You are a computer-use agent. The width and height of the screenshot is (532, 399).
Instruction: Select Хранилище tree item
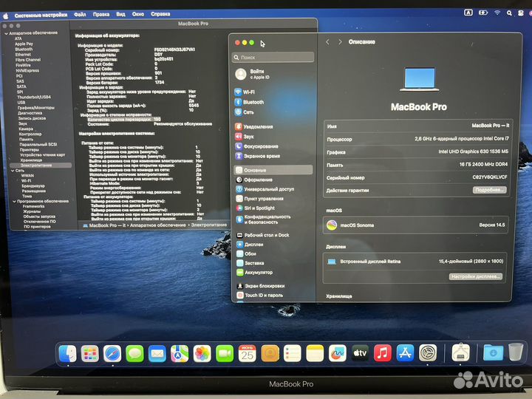click(x=31, y=160)
